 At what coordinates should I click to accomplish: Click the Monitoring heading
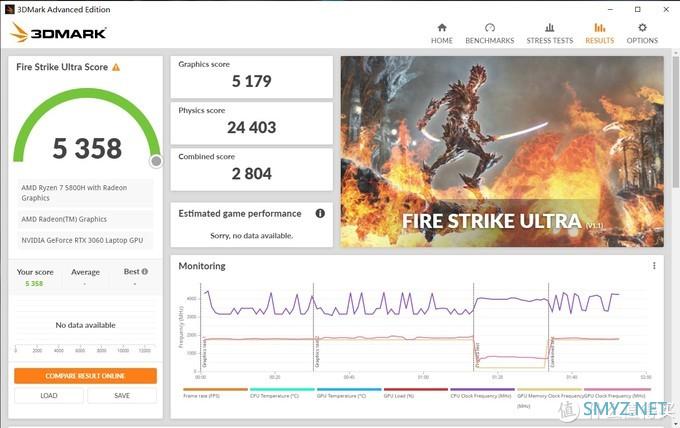202,266
